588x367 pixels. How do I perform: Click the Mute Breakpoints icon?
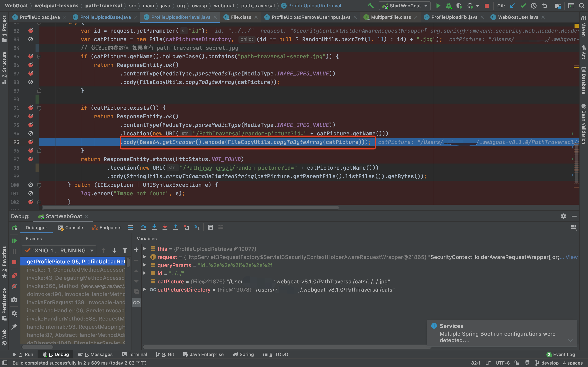(x=14, y=286)
